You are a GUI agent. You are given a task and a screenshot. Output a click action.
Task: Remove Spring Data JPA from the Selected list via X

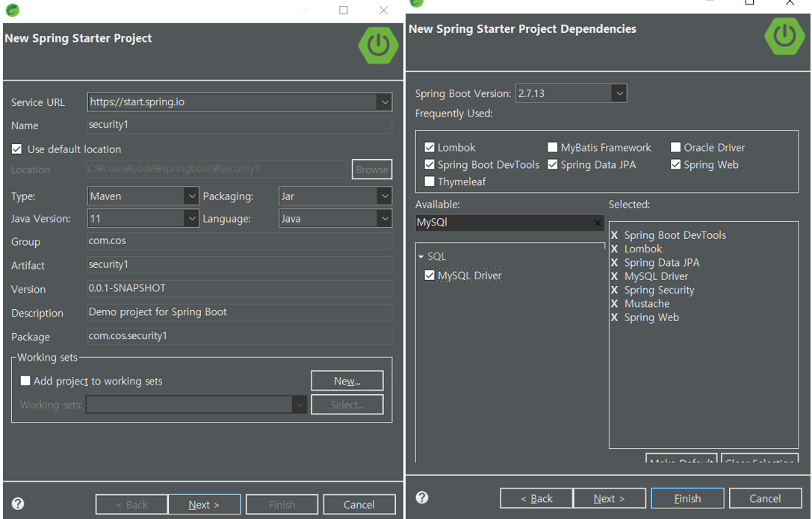tap(614, 263)
